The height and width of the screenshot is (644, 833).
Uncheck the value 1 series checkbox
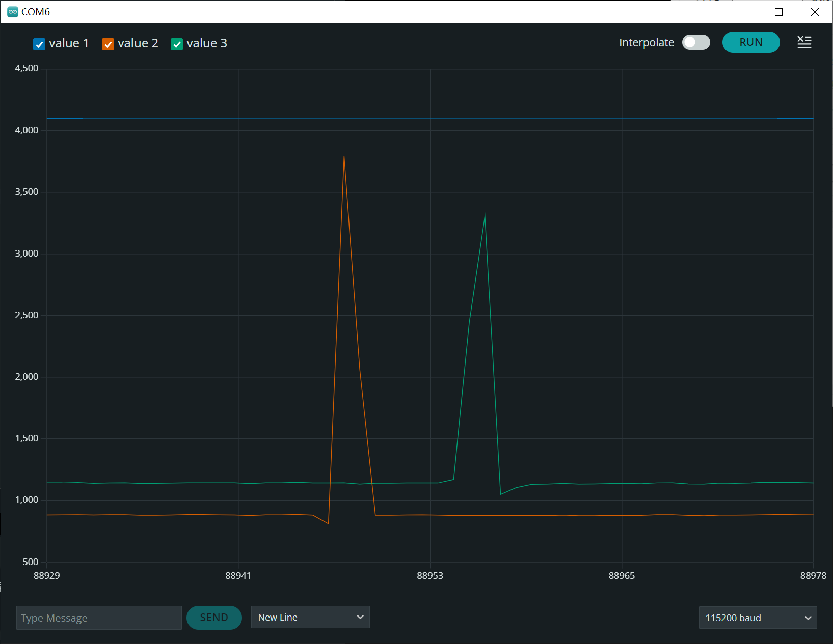[39, 44]
